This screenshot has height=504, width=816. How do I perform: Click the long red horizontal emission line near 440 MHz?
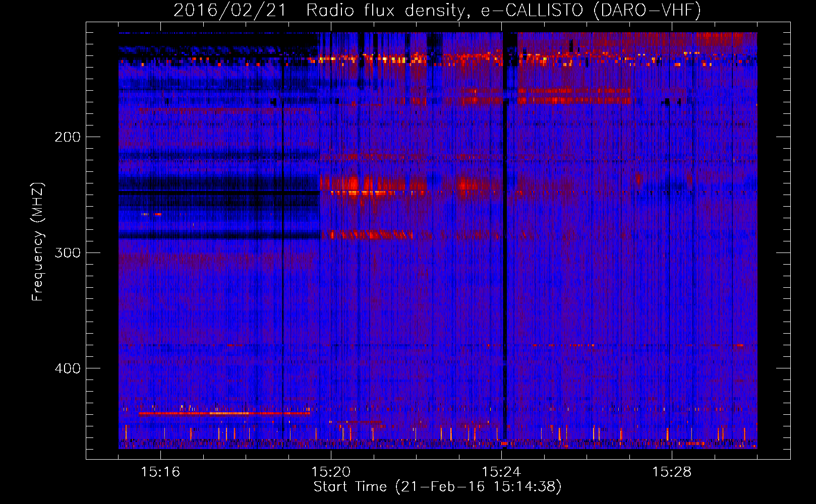(224, 413)
